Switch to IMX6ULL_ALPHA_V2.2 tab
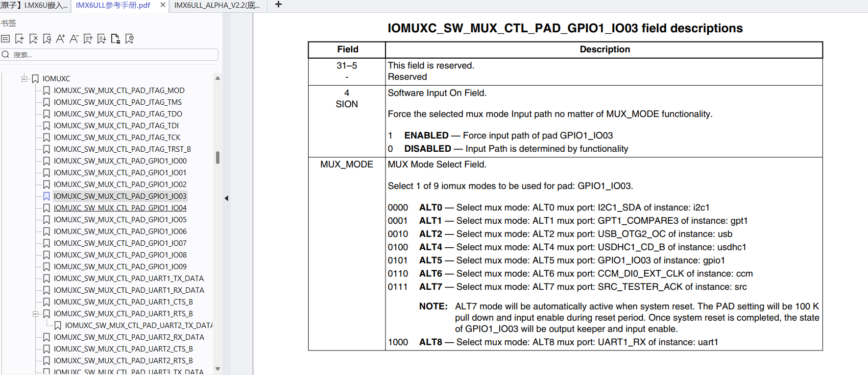 [x=217, y=5]
